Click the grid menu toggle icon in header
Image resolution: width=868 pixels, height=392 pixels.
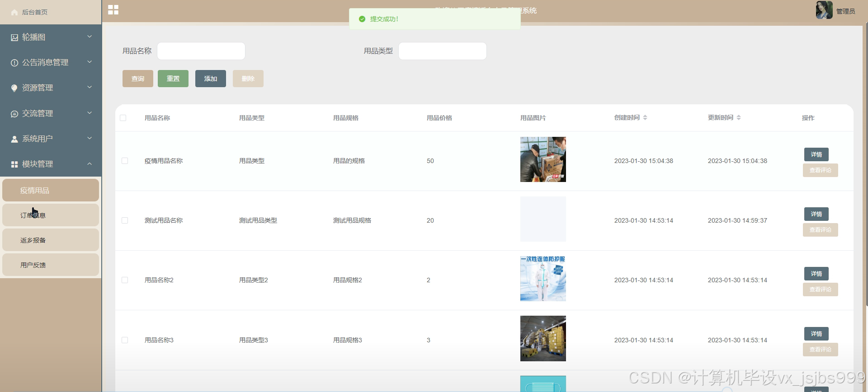pos(113,10)
